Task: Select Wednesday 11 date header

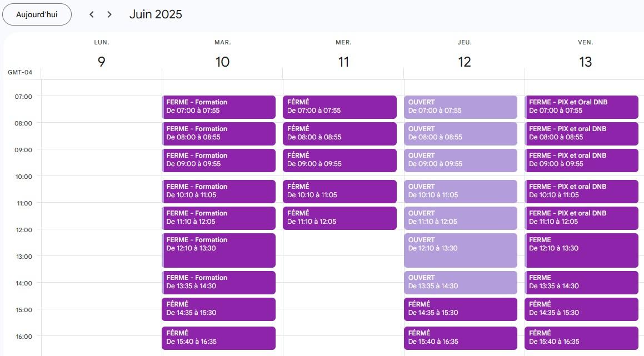Action: point(343,62)
